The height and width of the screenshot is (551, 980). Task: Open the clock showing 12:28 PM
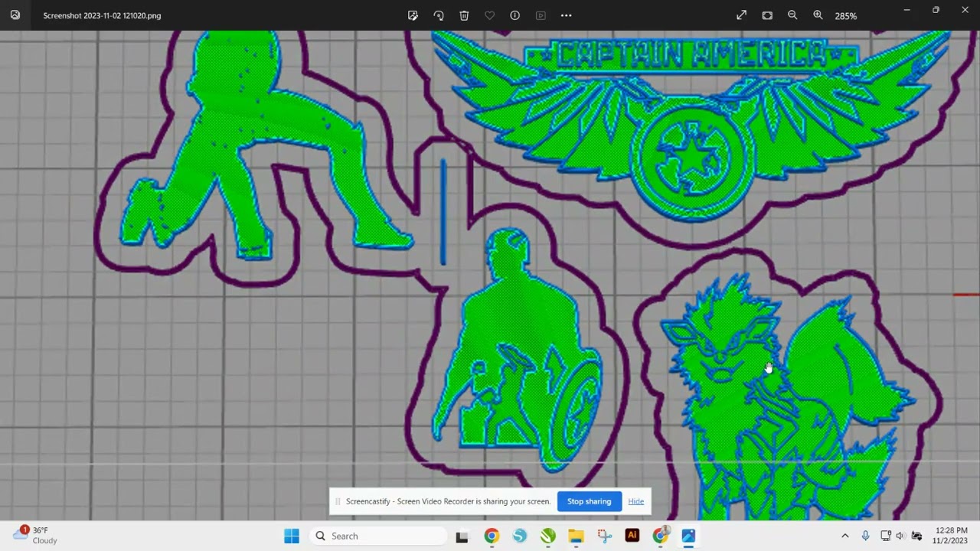click(950, 536)
